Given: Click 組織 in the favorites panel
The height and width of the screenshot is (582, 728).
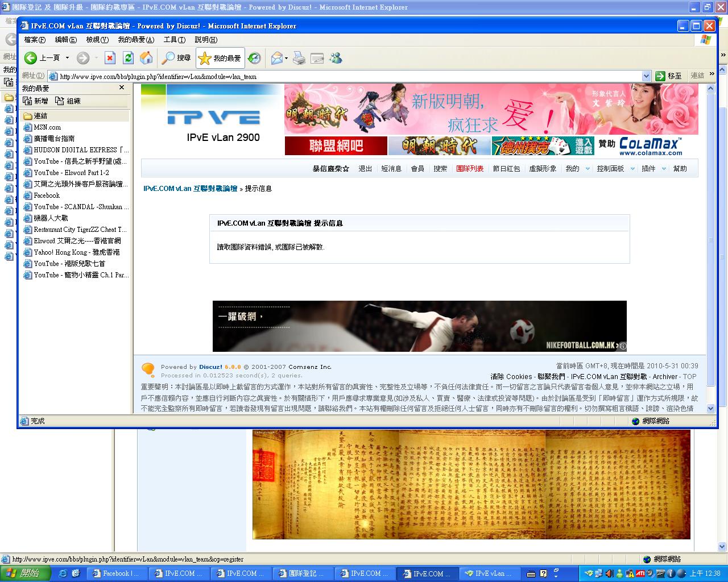Looking at the screenshot, I should (68, 101).
